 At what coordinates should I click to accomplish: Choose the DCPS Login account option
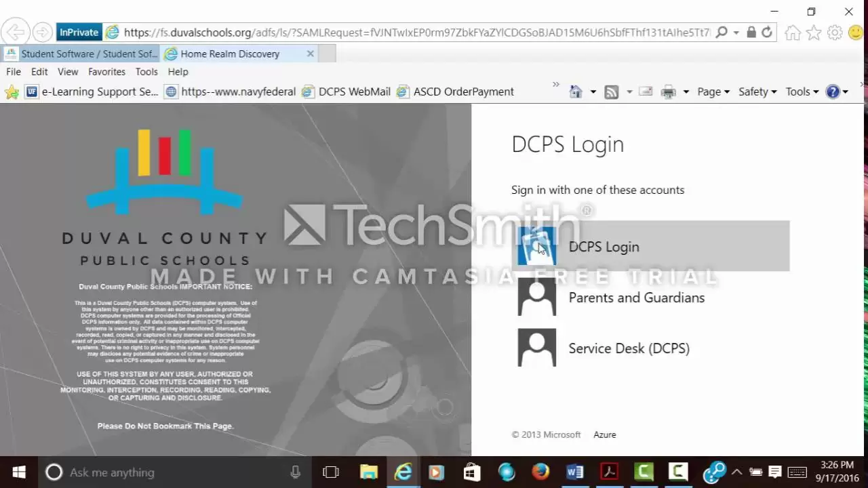[650, 246]
